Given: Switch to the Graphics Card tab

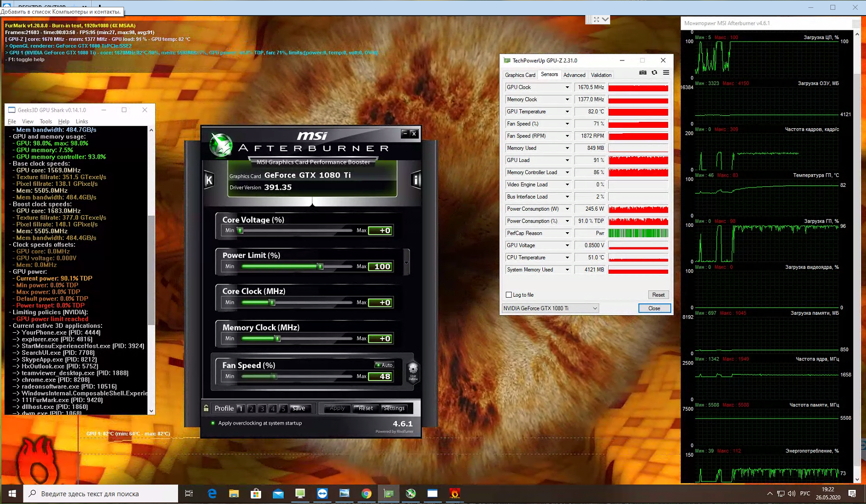Looking at the screenshot, I should (x=520, y=75).
